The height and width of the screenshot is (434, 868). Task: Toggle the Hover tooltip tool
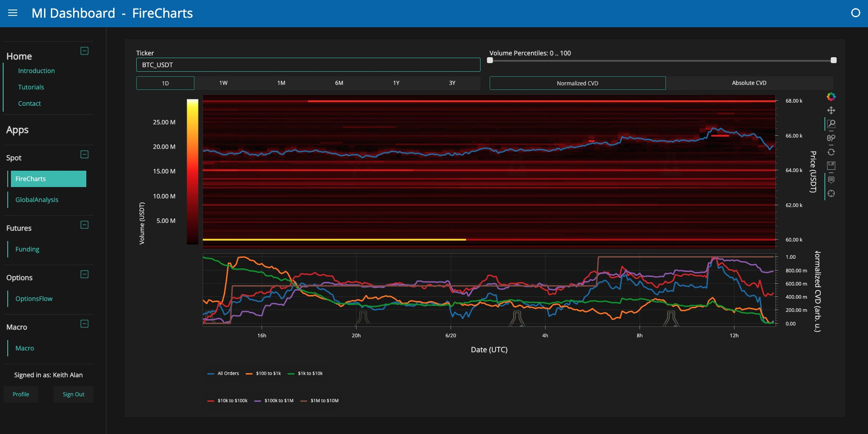click(x=831, y=180)
